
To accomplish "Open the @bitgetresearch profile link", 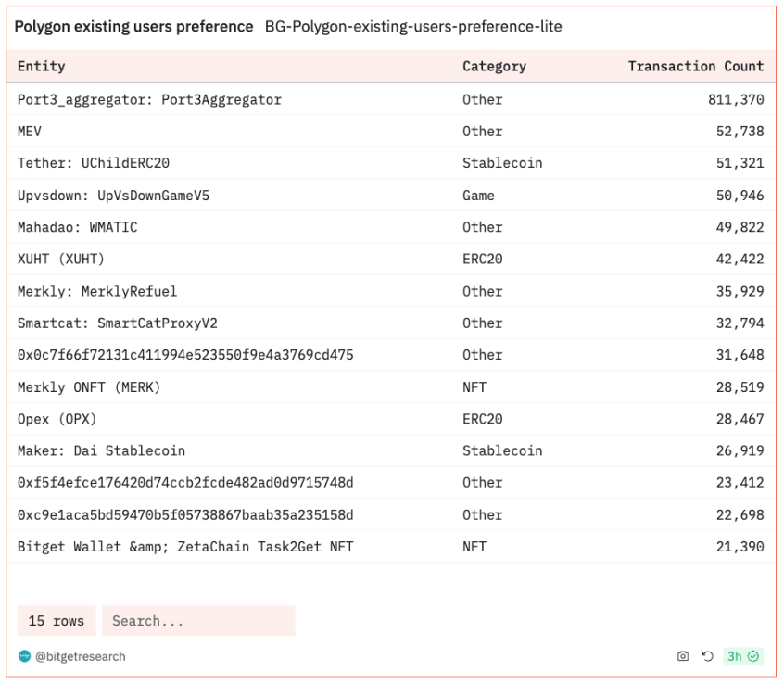I will pos(81,656).
